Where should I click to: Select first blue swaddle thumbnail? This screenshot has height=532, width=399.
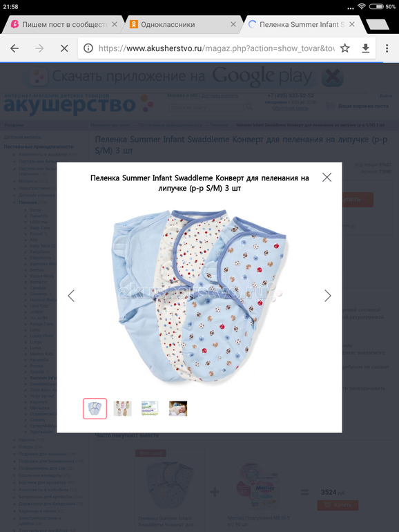click(95, 408)
